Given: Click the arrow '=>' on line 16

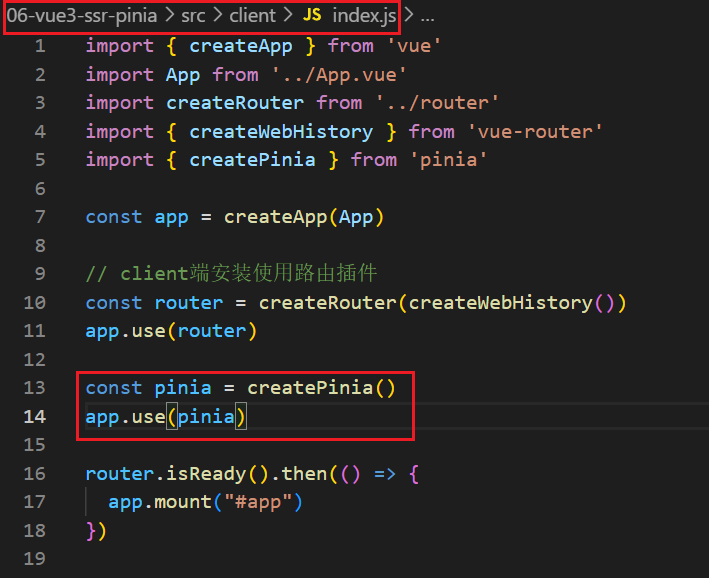Looking at the screenshot, I should pyautogui.click(x=385, y=474).
